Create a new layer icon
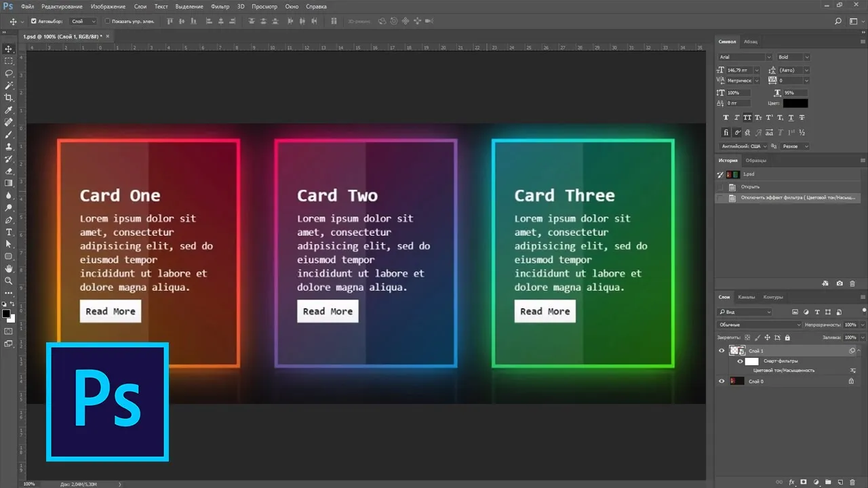Viewport: 868px width, 488px height. (840, 482)
